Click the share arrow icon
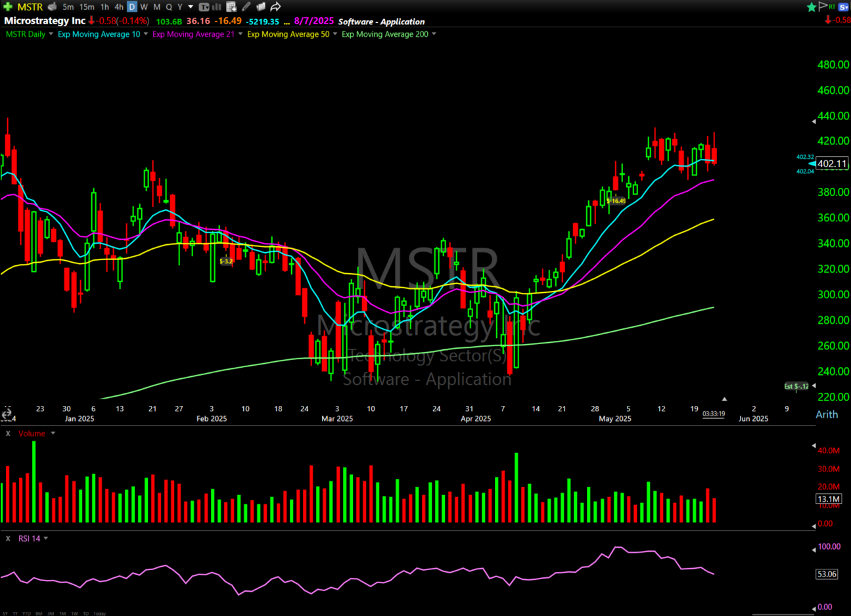 [x=275, y=7]
